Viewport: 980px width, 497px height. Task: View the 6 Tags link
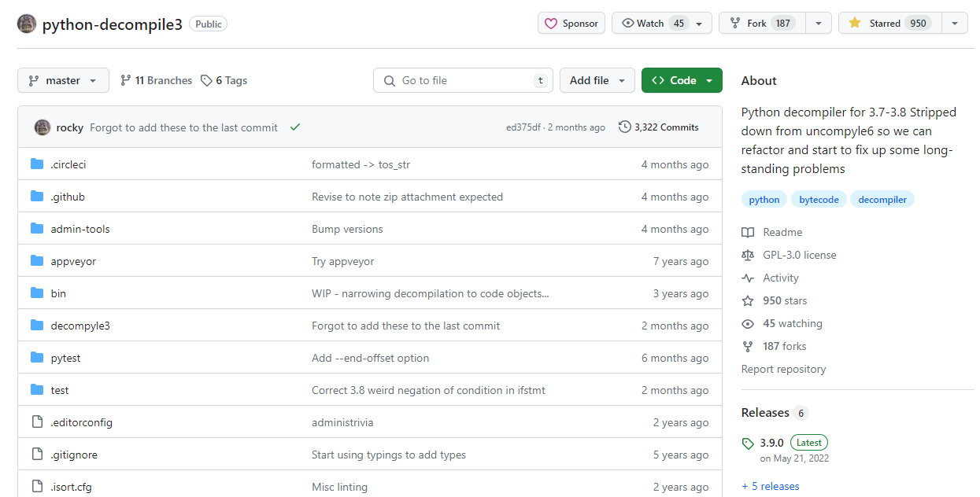[224, 80]
